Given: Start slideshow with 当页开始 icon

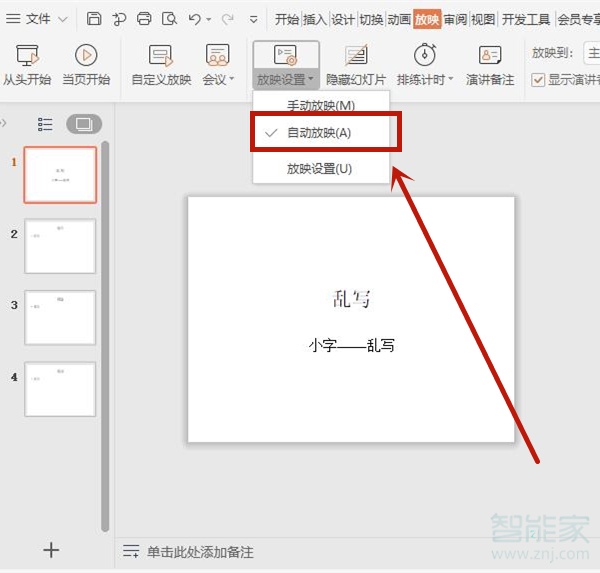Looking at the screenshot, I should point(86,57).
